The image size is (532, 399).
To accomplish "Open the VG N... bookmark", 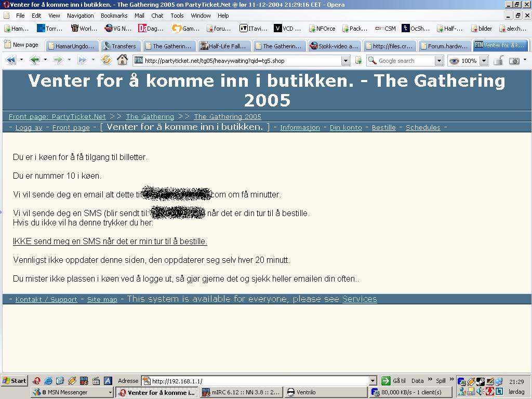I will (118, 29).
